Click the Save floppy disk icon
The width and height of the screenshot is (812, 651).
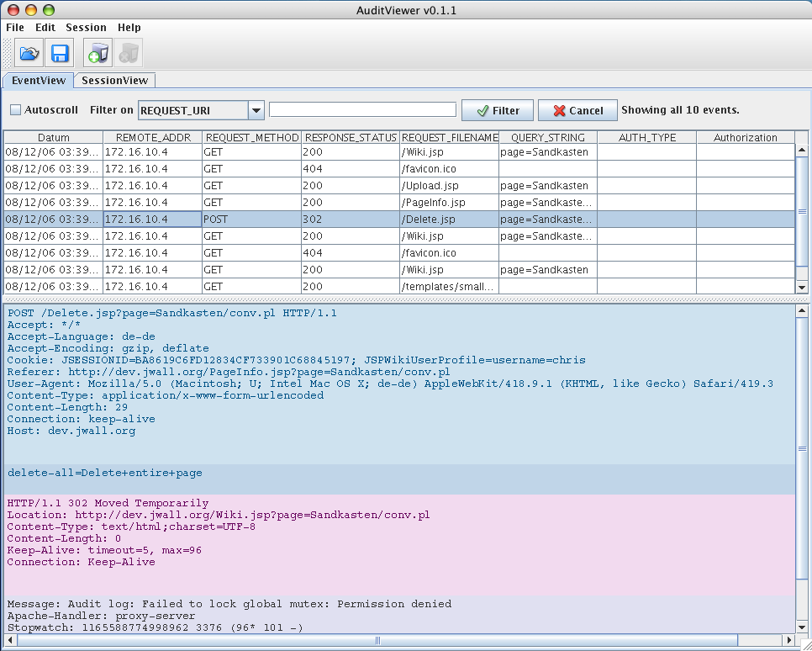pos(60,53)
